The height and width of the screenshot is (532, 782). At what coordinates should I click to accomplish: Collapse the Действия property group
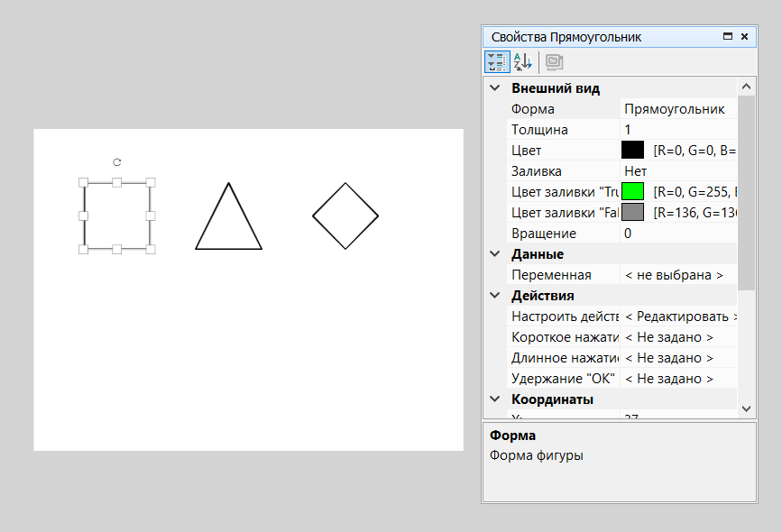494,296
